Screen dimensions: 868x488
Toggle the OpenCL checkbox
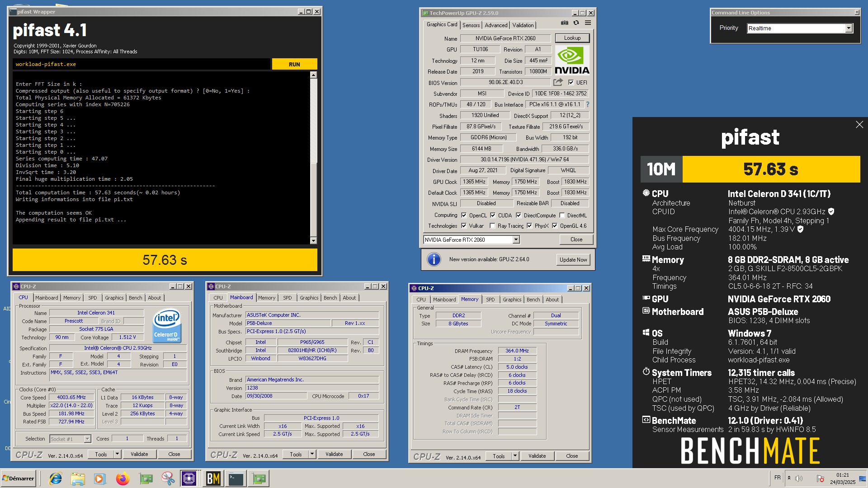[x=463, y=215]
